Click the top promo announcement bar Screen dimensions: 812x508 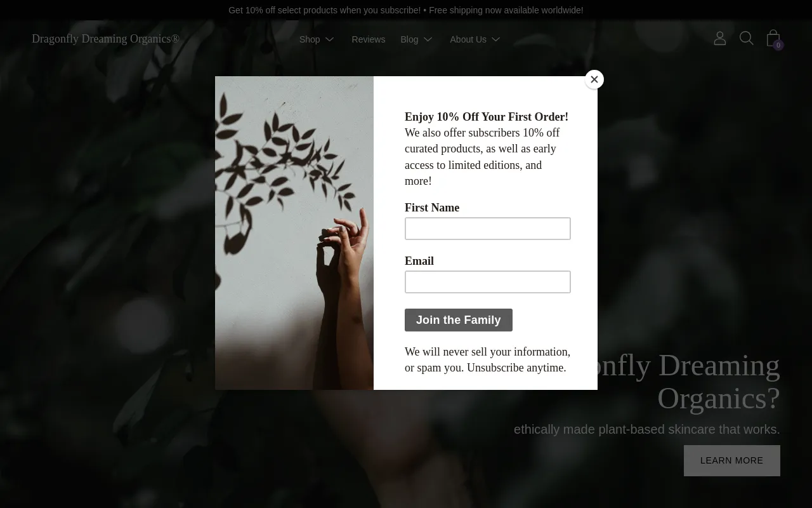pos(406,10)
